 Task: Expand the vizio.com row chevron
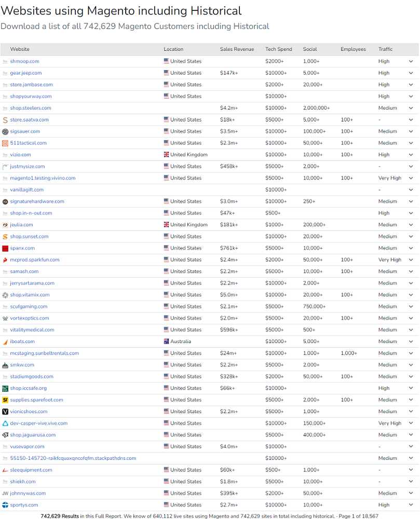[411, 155]
